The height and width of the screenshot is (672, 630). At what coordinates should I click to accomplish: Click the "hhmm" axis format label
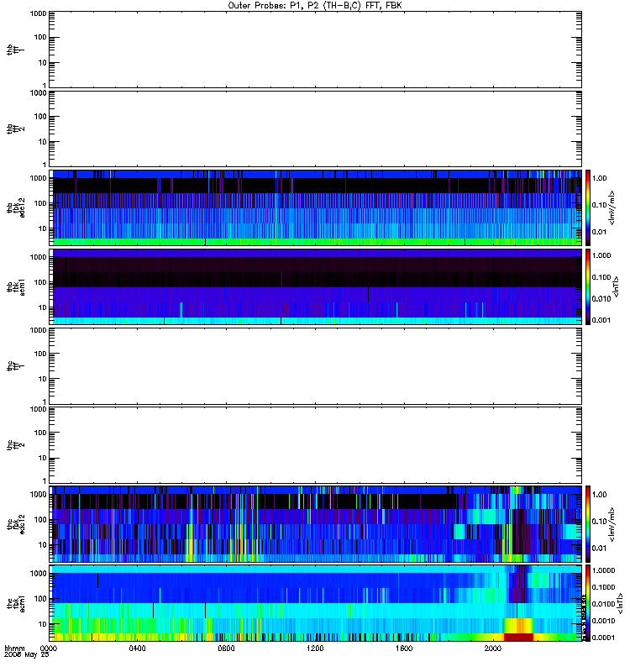pos(14,648)
